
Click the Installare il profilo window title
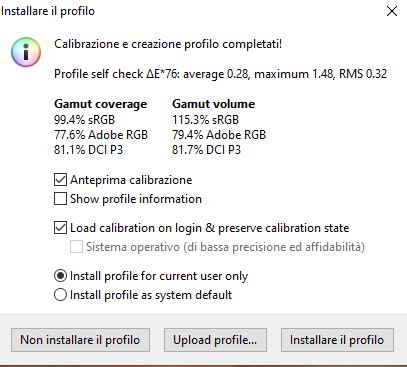pyautogui.click(x=48, y=11)
